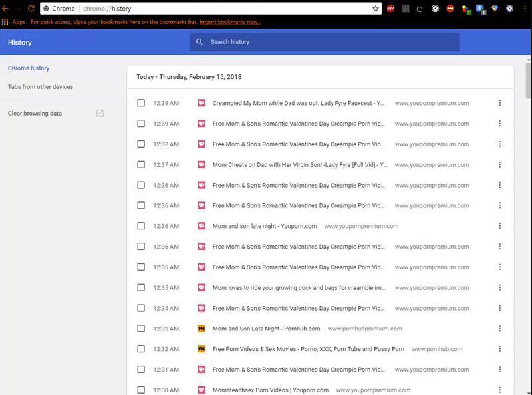This screenshot has height=395, width=532.
Task: Click the PH favicon of the pornhubpremium.com entry
Action: [x=201, y=329]
